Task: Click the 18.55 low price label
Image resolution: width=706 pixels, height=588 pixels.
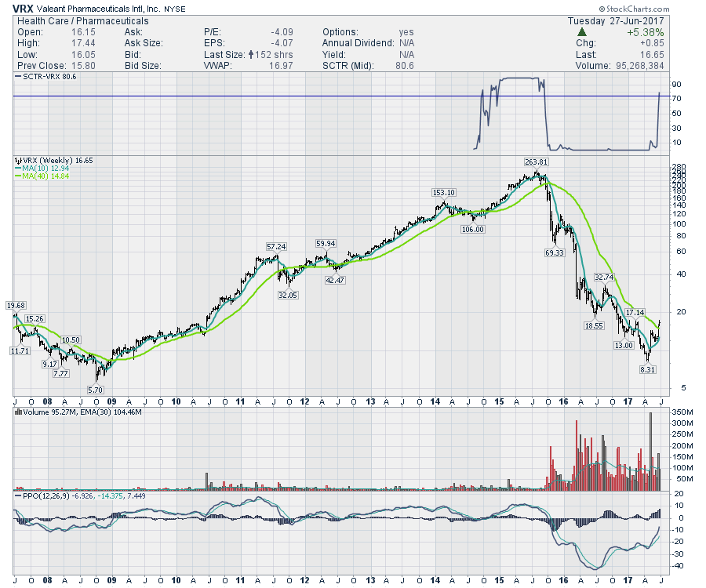Action: pos(594,325)
